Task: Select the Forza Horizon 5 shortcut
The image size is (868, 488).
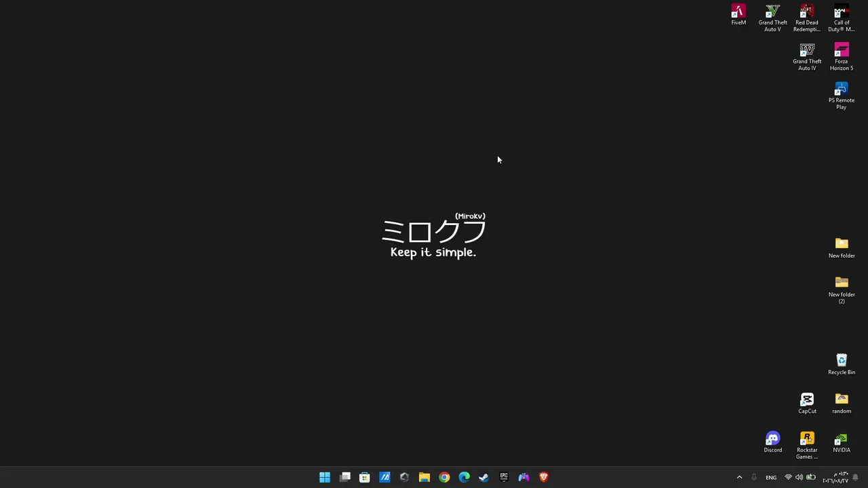Action: tap(842, 57)
